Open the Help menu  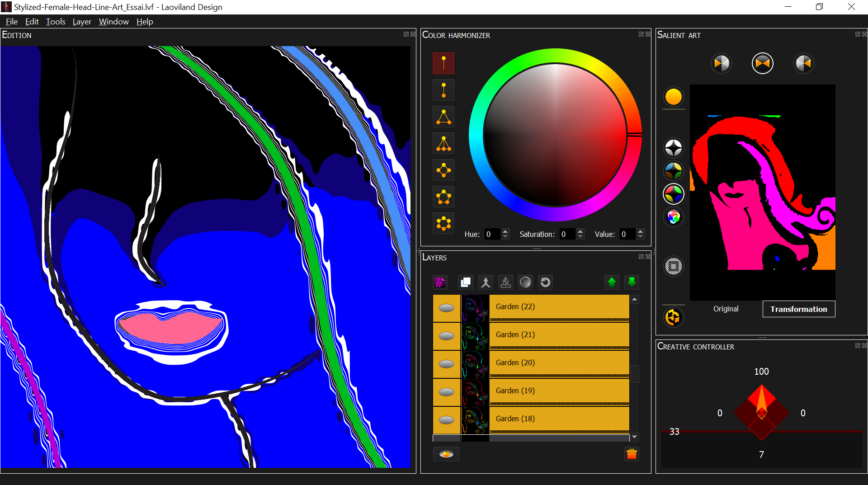[x=145, y=22]
